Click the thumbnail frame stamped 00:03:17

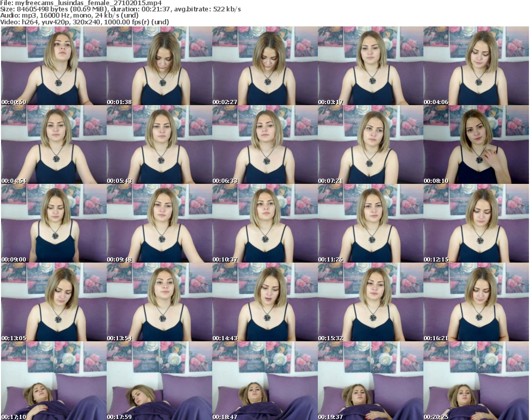(x=371, y=66)
